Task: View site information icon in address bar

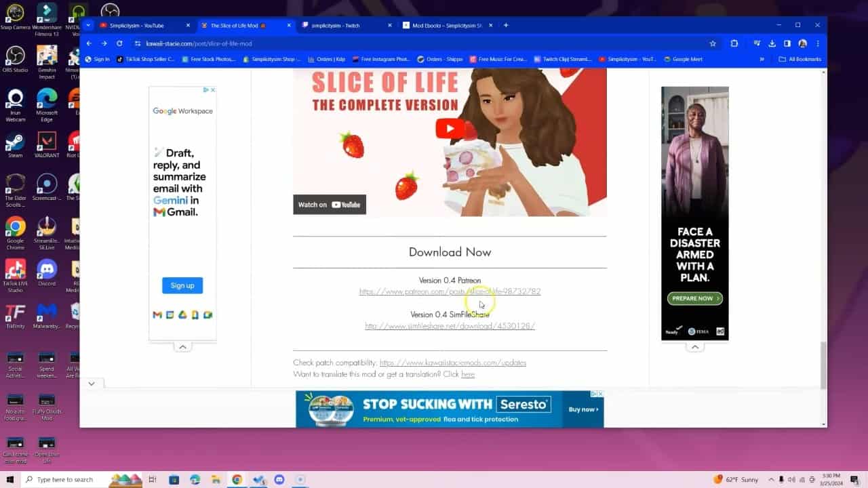Action: pos(138,43)
